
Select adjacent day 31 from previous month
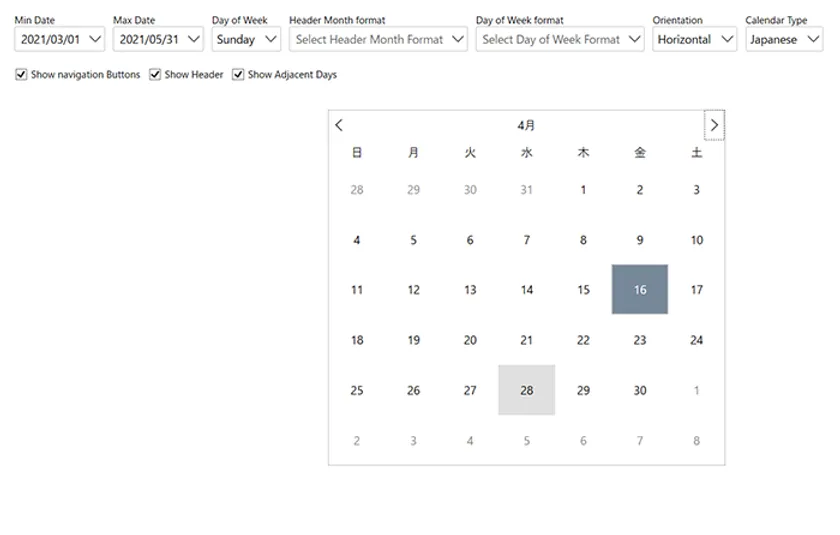point(527,190)
